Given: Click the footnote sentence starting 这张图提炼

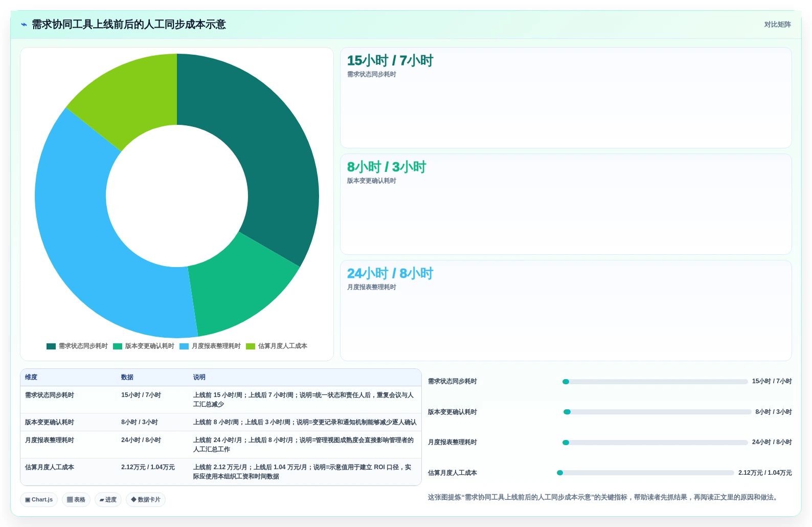Looking at the screenshot, I should point(604,497).
